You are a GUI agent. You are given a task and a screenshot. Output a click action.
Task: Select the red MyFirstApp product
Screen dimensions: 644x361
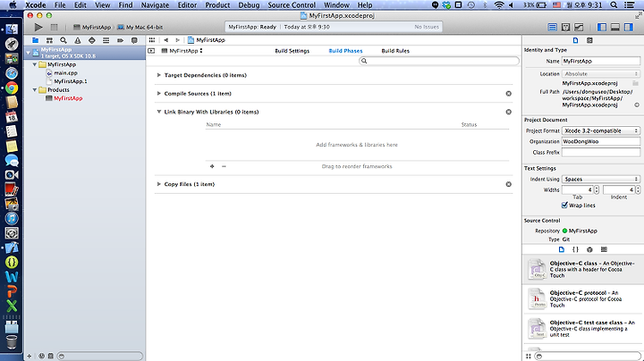click(68, 98)
